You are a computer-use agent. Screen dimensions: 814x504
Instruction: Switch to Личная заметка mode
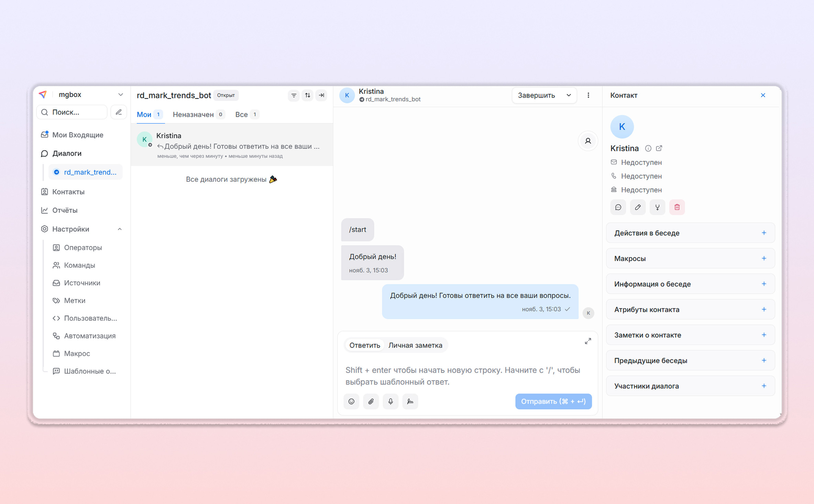click(x=415, y=345)
